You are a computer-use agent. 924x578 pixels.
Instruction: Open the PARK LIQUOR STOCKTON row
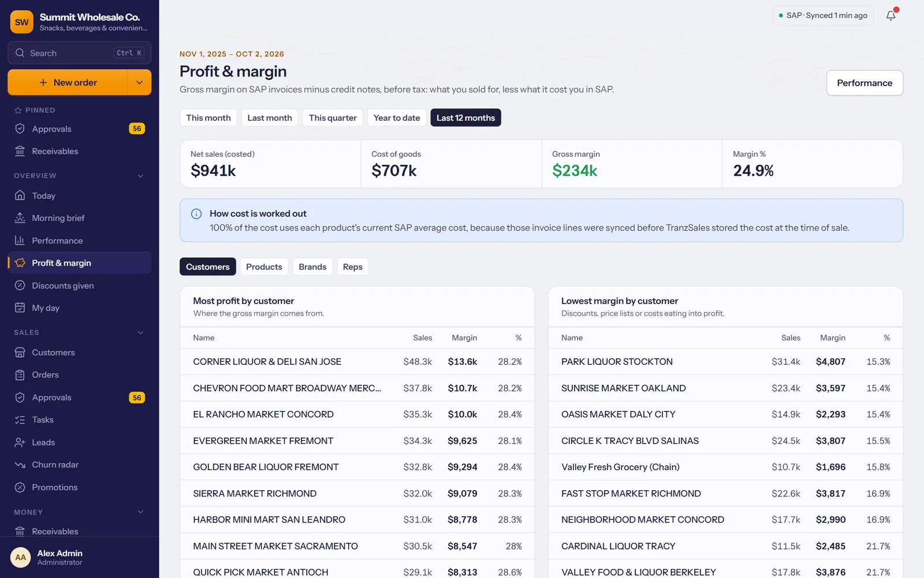pos(726,362)
